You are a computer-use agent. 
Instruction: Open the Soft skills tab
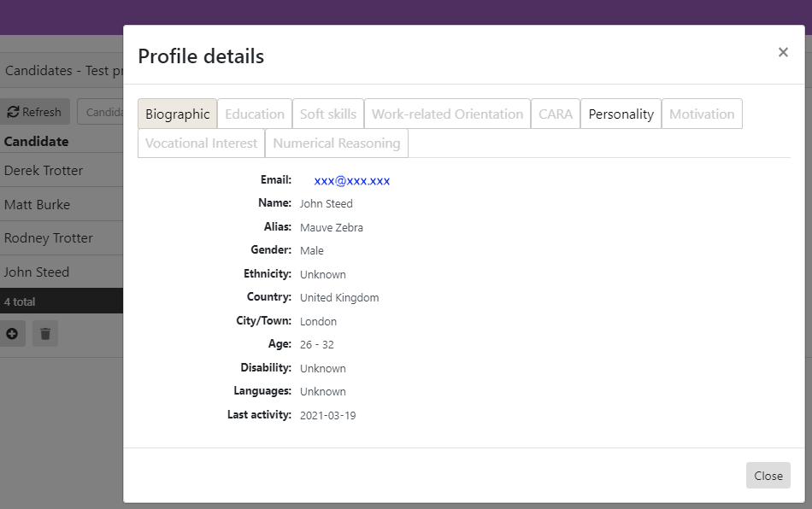327,114
